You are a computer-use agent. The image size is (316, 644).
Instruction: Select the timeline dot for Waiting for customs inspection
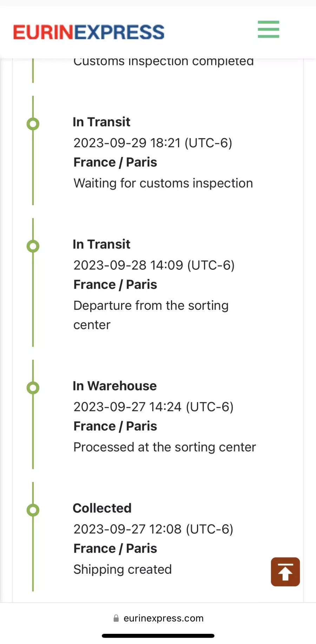(33, 124)
